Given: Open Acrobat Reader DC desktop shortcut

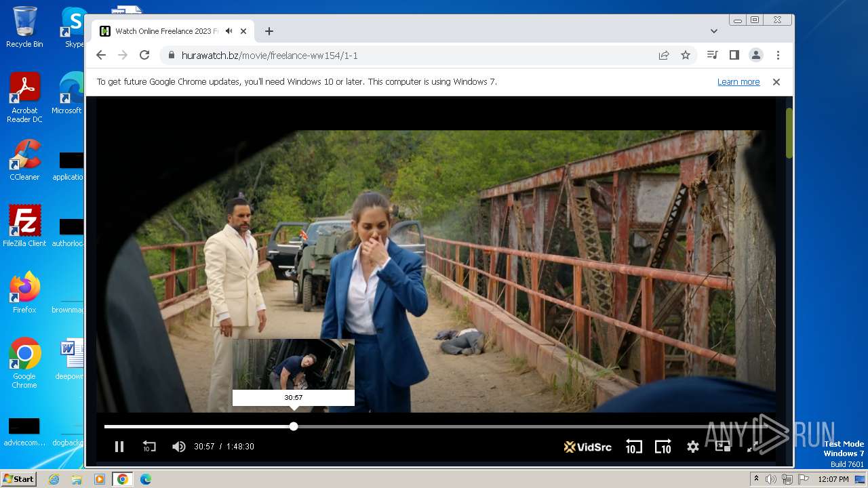Looking at the screenshot, I should [24, 98].
